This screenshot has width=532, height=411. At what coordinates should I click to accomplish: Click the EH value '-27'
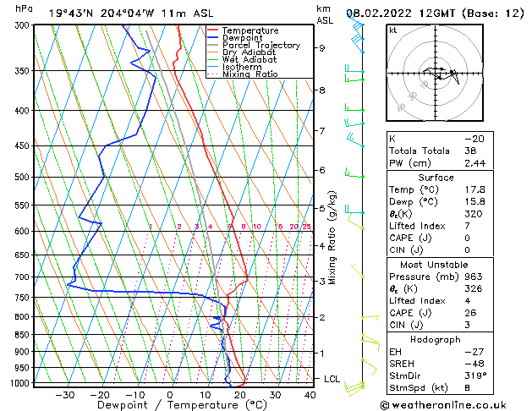point(474,352)
